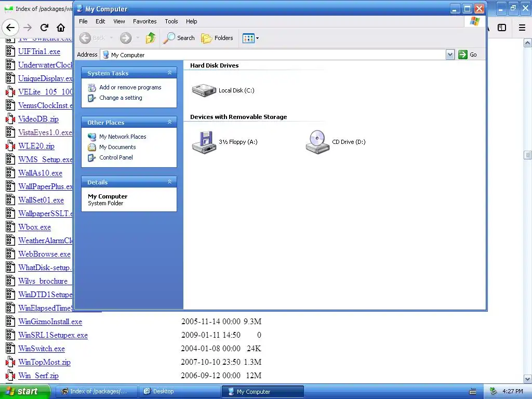Viewport: 532px width, 399px height.
Task: Open the WebBrowse.exe link
Action: tap(45, 254)
